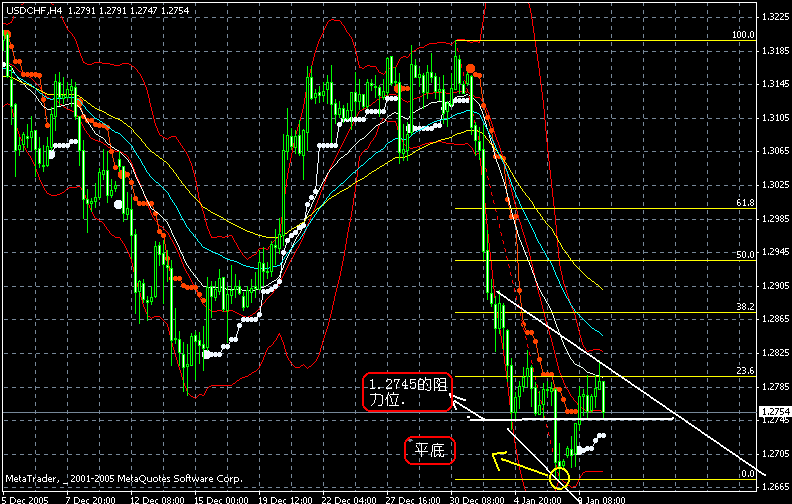Click the Fibonacci 0.0 level label
Image resolution: width=792 pixels, height=504 pixels.
tap(748, 474)
